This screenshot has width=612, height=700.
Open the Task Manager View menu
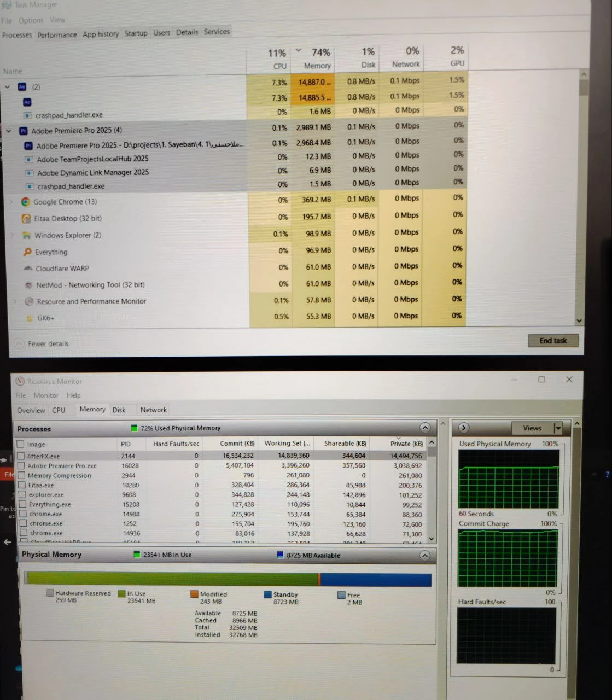[x=57, y=20]
